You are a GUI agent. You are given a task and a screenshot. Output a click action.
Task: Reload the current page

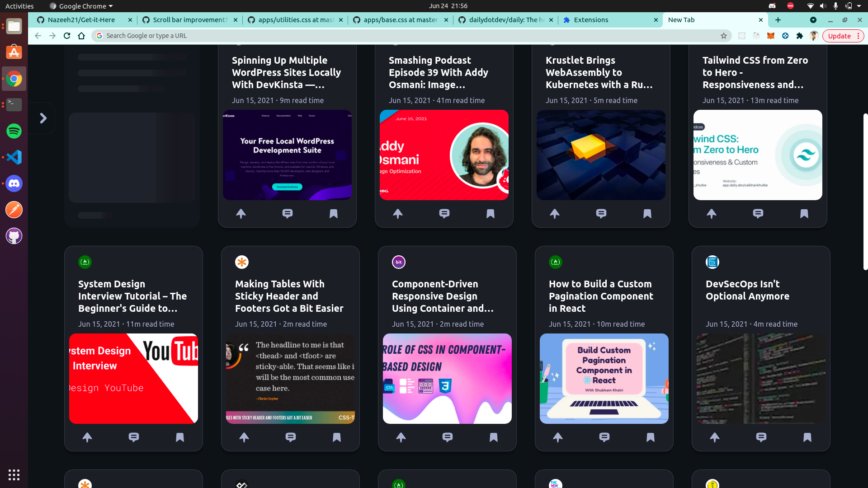(67, 36)
